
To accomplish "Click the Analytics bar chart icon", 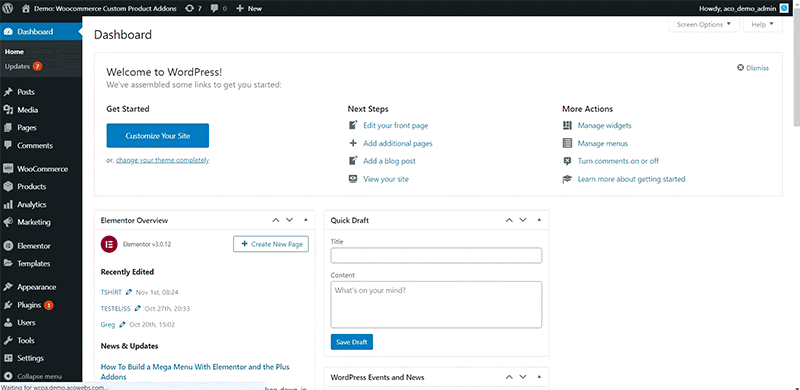I will [8, 205].
